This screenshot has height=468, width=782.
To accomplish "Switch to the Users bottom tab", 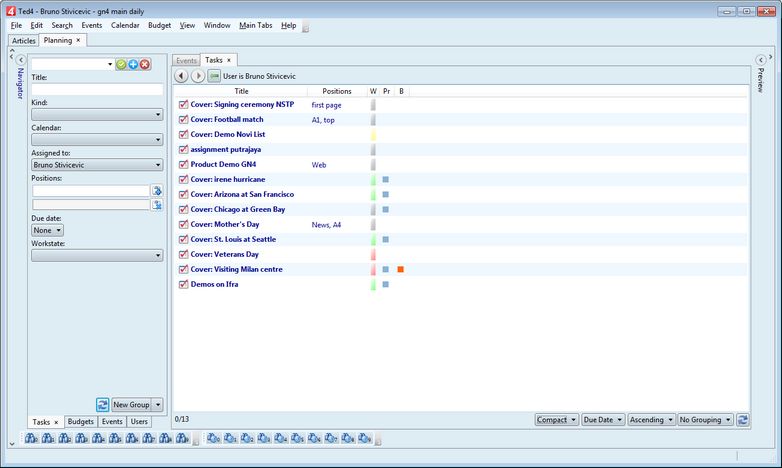I will pyautogui.click(x=139, y=422).
